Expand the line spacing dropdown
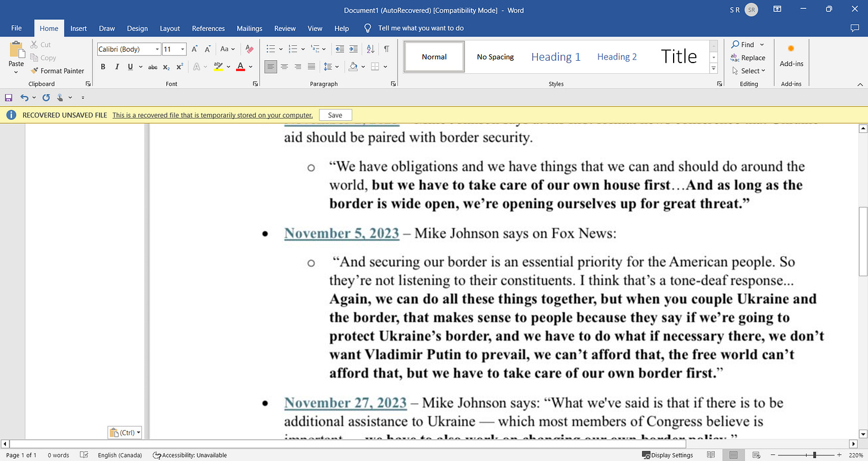Viewport: 868px width, 461px height. point(337,67)
